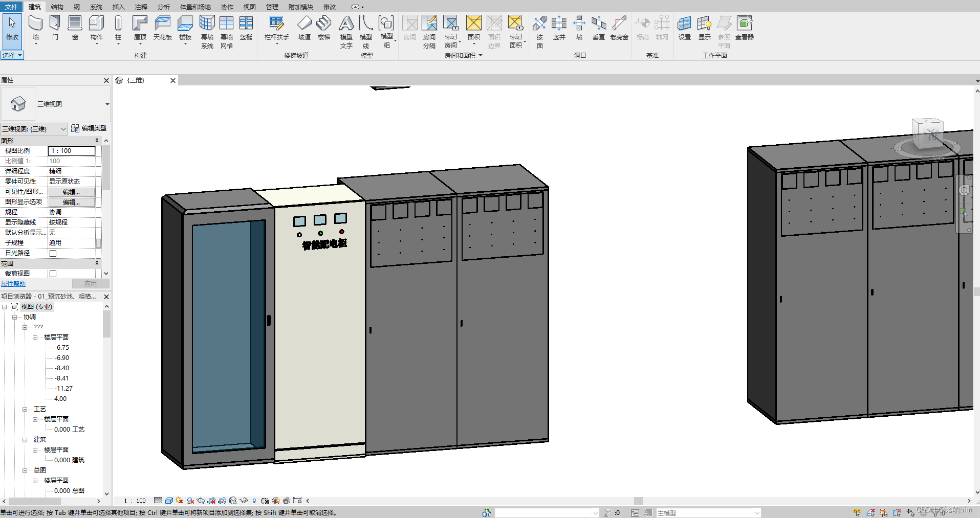The image size is (980, 518).
Task: Choose the Ceiling (天花板) tool
Action: (162, 29)
